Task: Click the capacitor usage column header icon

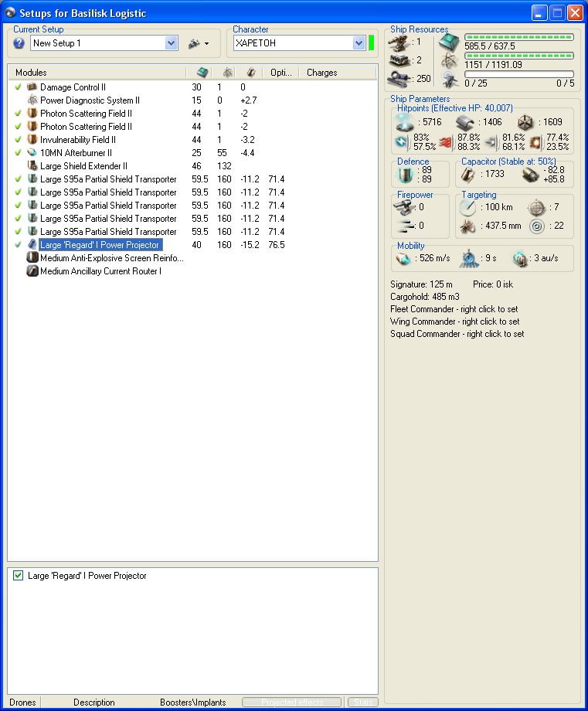Action: click(250, 72)
